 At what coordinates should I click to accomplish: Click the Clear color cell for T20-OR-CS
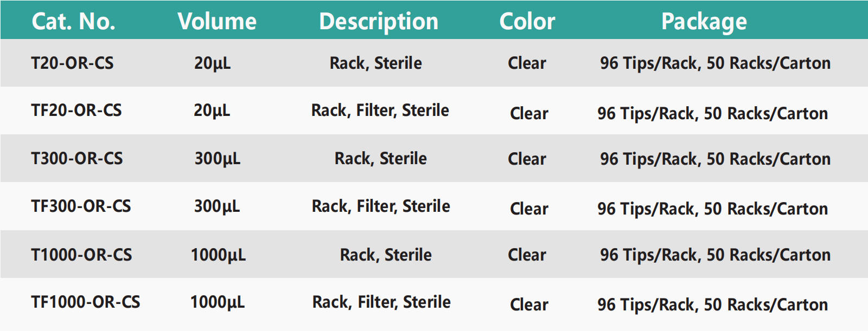tap(527, 63)
